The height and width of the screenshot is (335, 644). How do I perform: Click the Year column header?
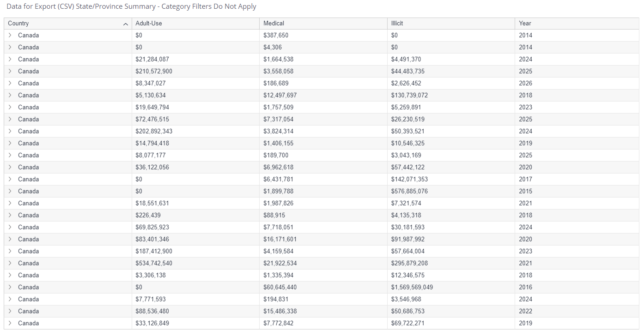click(525, 24)
